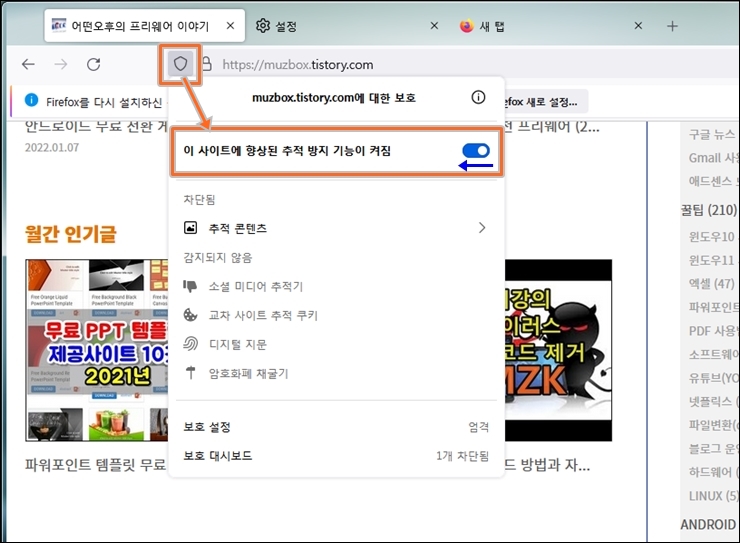Open sidebar category 소프트웨어
Viewport: 740px width, 543px height.
coord(713,354)
